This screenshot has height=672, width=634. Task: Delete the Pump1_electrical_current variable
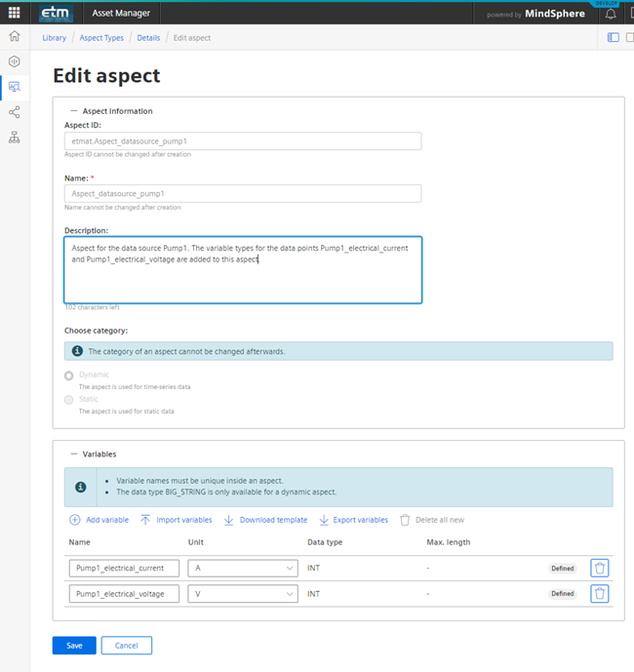click(600, 568)
